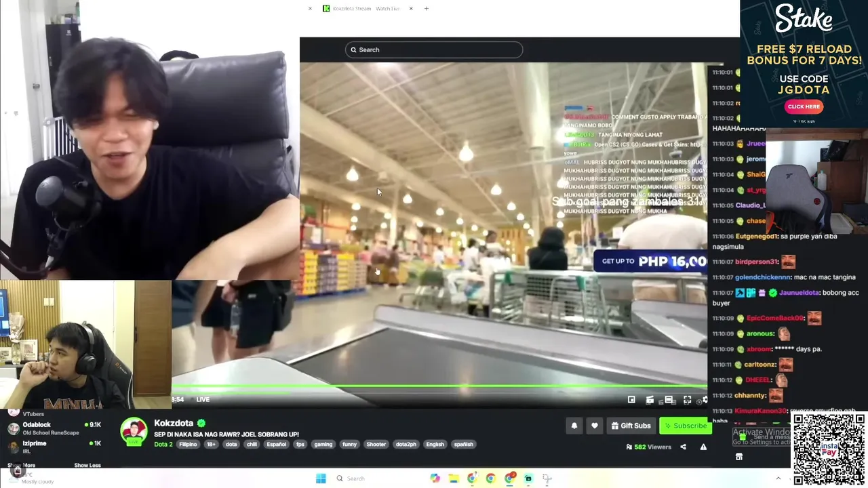This screenshot has height=488, width=868.
Task: Open Snipping Tool from the taskbar
Action: tap(547, 479)
